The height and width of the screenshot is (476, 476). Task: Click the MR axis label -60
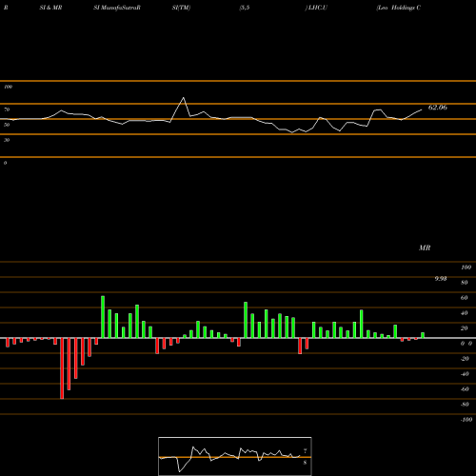coord(465,389)
